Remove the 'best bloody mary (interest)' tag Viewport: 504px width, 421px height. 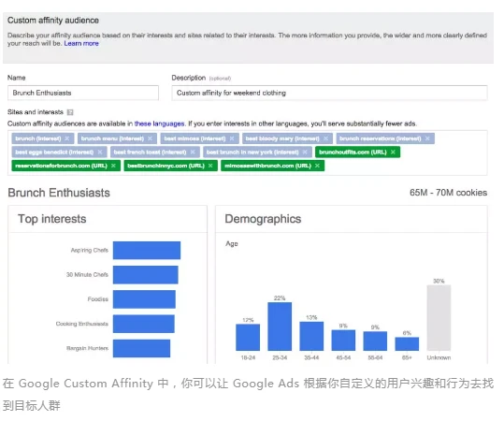pos(325,138)
